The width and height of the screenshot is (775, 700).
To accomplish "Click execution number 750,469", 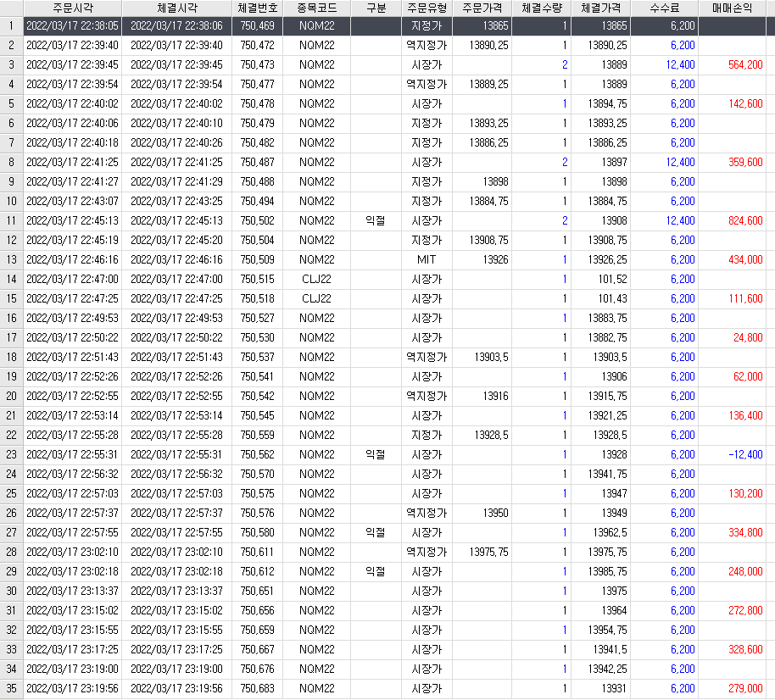I will tap(257, 25).
